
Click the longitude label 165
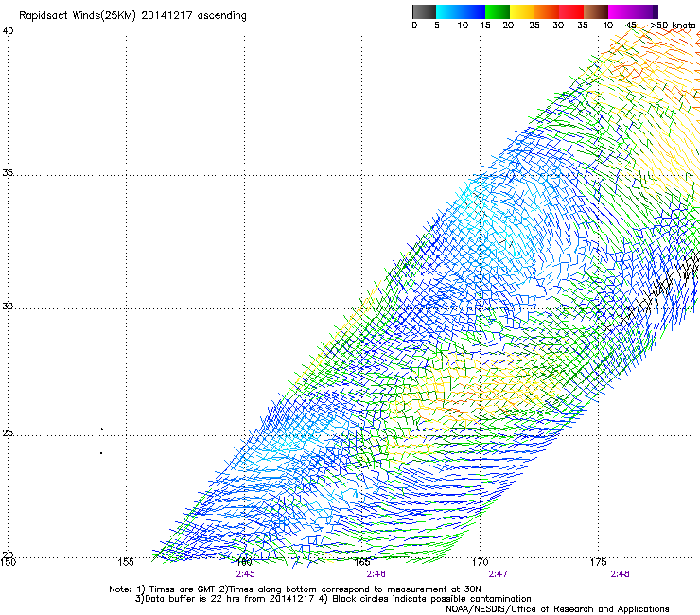click(362, 562)
